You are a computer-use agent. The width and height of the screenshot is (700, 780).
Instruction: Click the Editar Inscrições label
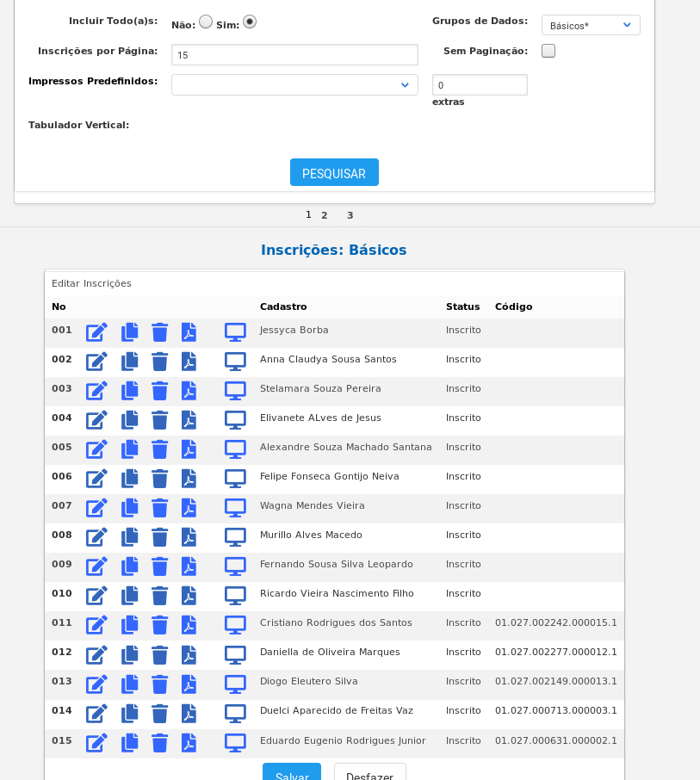91,283
